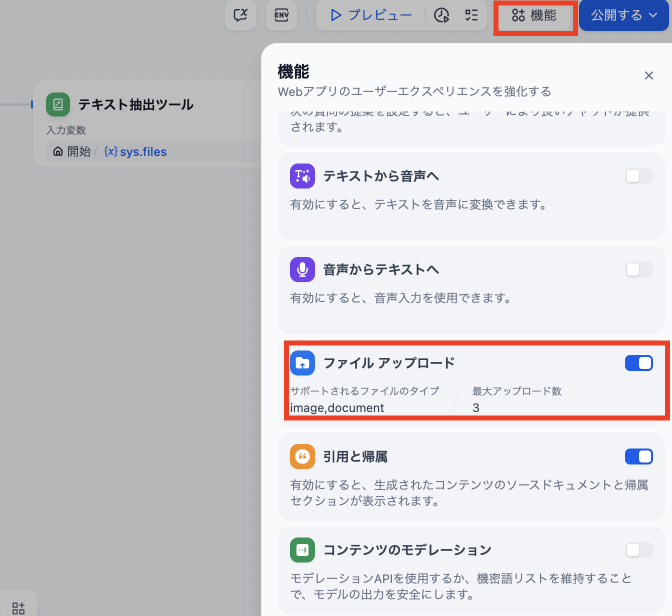This screenshot has width=672, height=616.
Task: Open the run history clock icon
Action: tap(441, 15)
